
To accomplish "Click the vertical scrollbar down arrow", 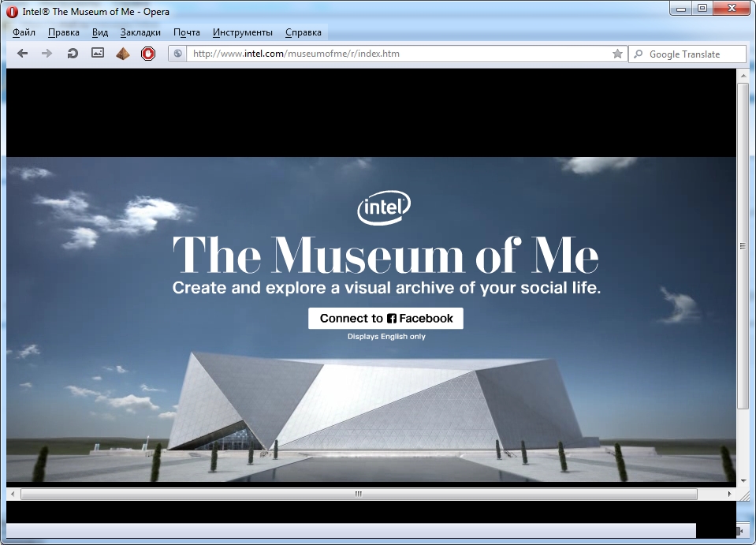I will click(743, 480).
